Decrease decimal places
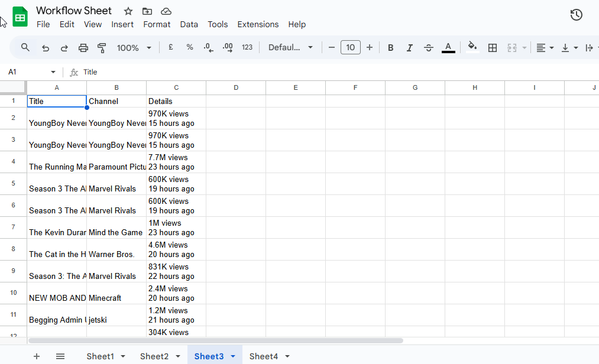599x364 pixels. pyautogui.click(x=208, y=47)
